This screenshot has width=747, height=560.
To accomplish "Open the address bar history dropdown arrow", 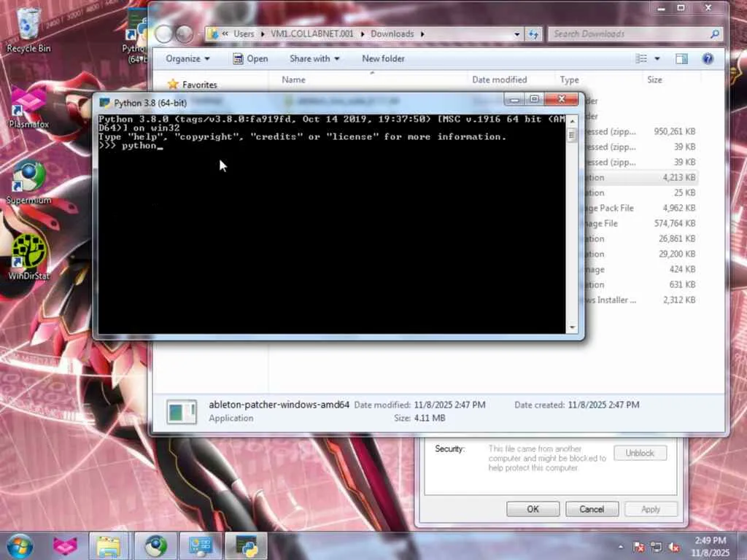I will (x=517, y=34).
